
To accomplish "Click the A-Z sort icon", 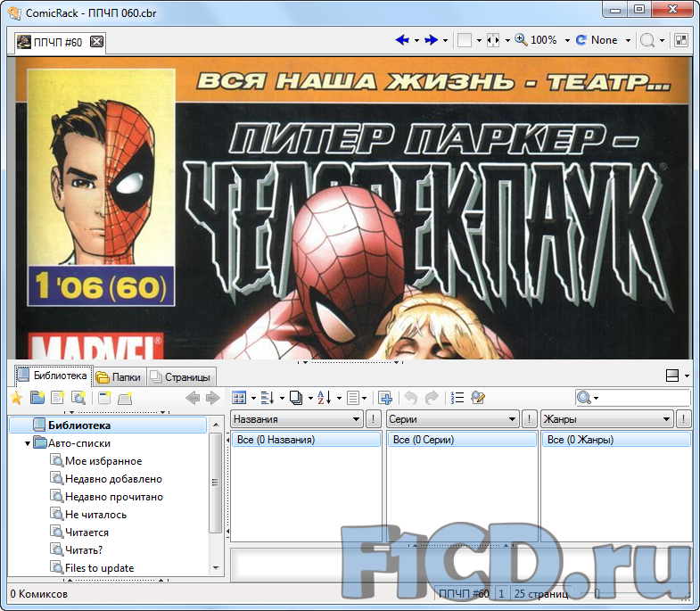I will pyautogui.click(x=324, y=398).
